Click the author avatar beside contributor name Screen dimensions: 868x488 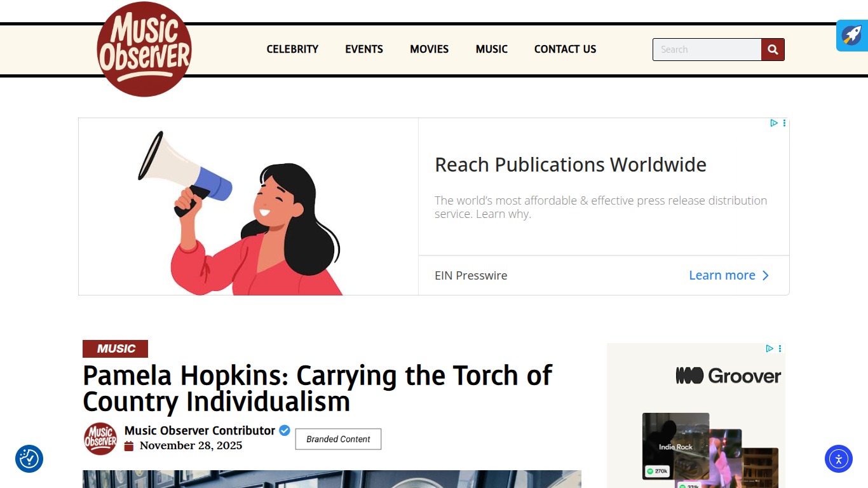coord(100,438)
